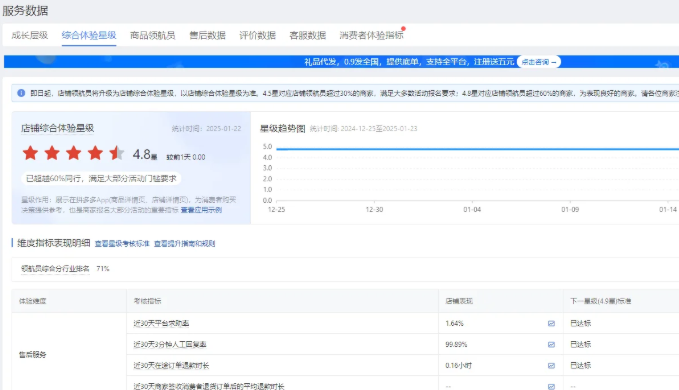Click the 下一星级(4.9星)标准 column header
The height and width of the screenshot is (390, 679).
tap(601, 301)
